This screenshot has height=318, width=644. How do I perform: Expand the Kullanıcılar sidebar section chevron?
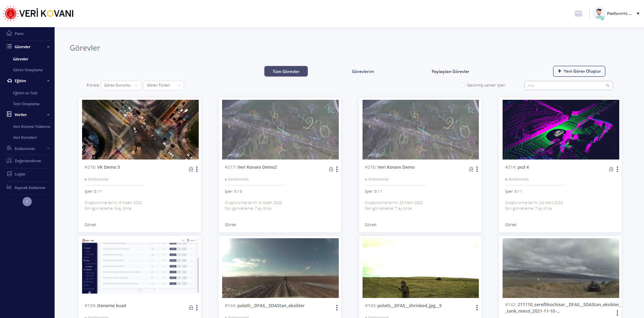click(x=48, y=149)
